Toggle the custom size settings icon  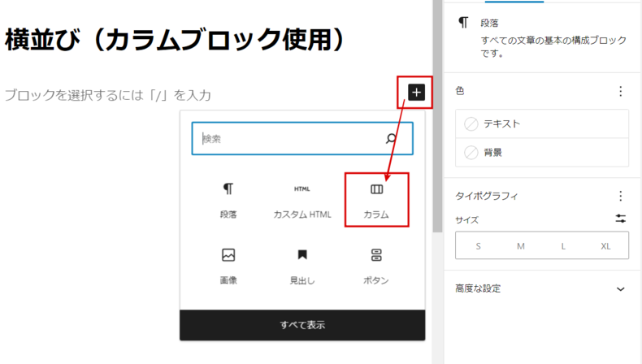click(x=621, y=219)
